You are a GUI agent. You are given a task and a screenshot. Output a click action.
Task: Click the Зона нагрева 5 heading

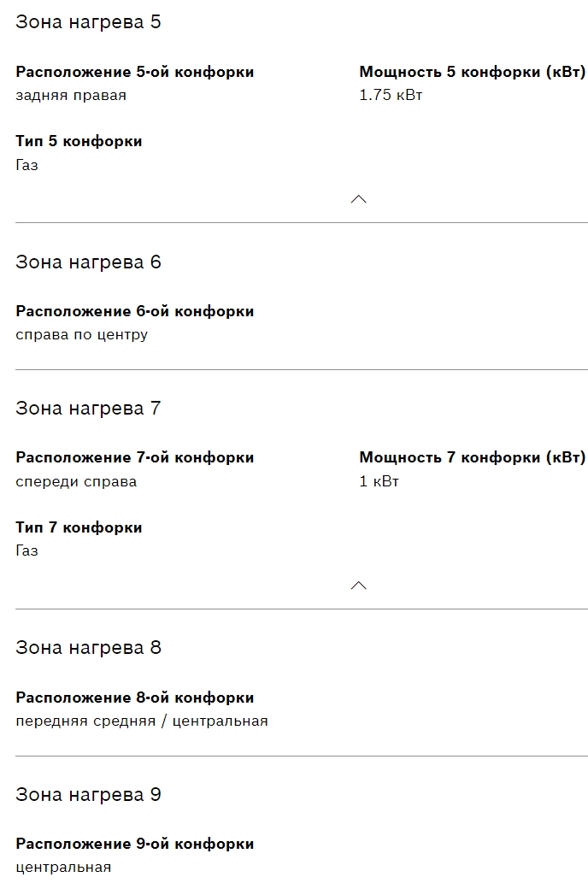tap(88, 22)
